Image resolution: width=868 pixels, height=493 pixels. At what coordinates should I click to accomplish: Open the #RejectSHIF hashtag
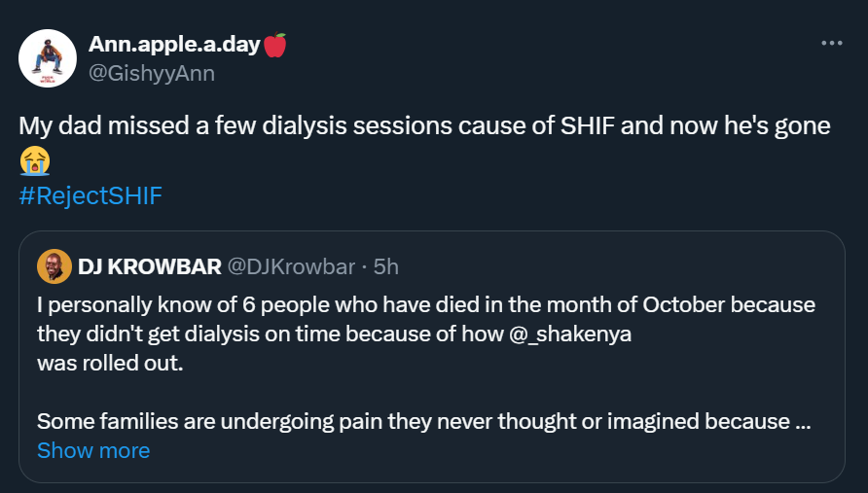click(x=90, y=195)
